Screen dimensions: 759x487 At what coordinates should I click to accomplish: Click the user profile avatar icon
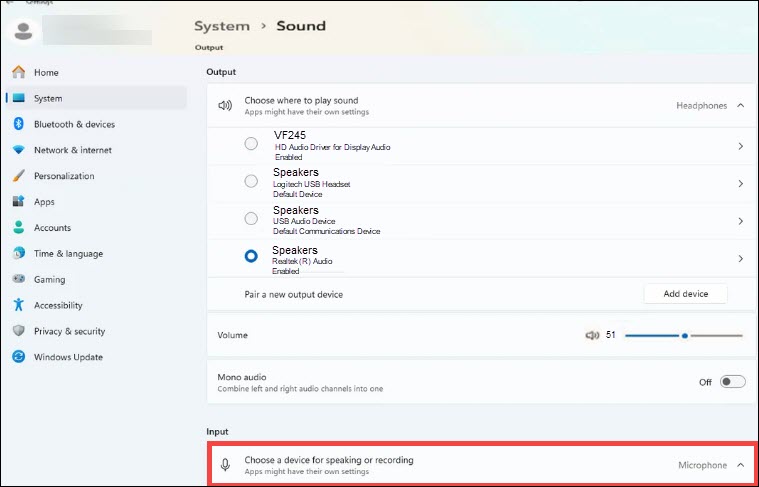[23, 32]
